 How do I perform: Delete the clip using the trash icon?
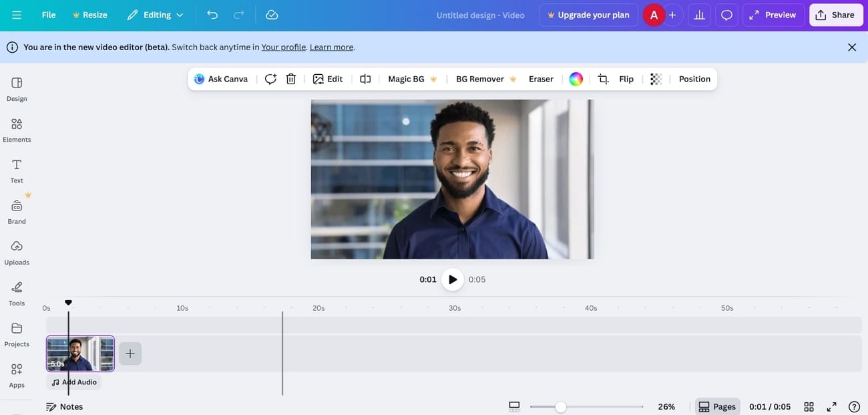[x=290, y=78]
